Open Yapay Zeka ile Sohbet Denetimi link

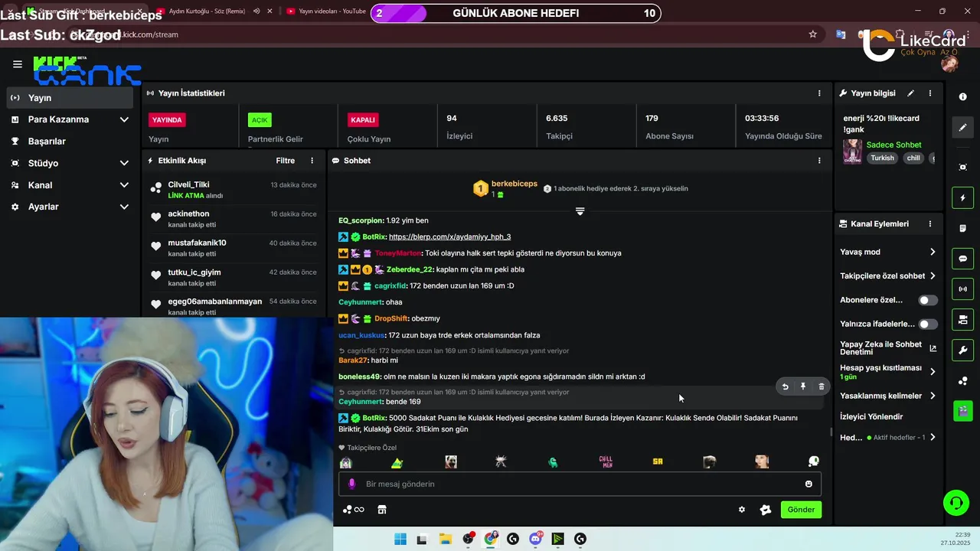888,348
